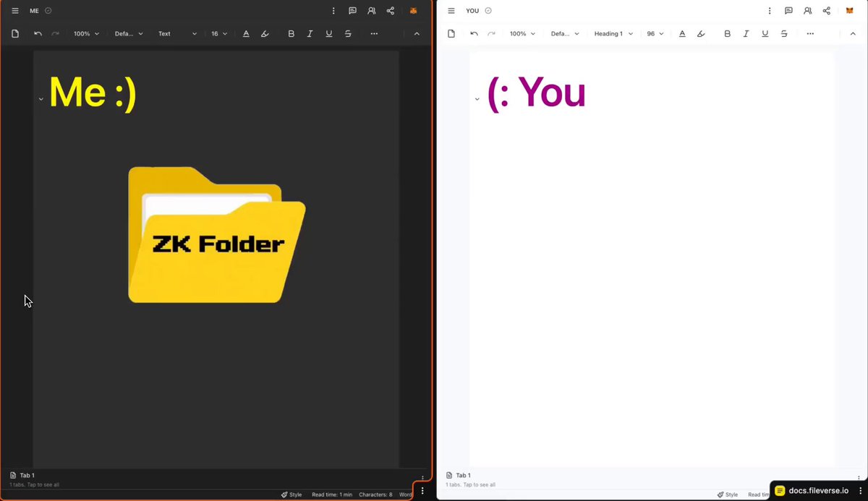Select Tab 1 in ME window
This screenshot has height=501, width=868.
[22, 475]
